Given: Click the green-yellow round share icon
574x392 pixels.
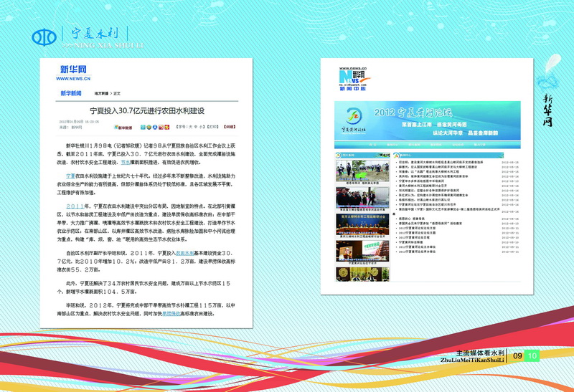Looking at the screenshot, I should pyautogui.click(x=149, y=128).
